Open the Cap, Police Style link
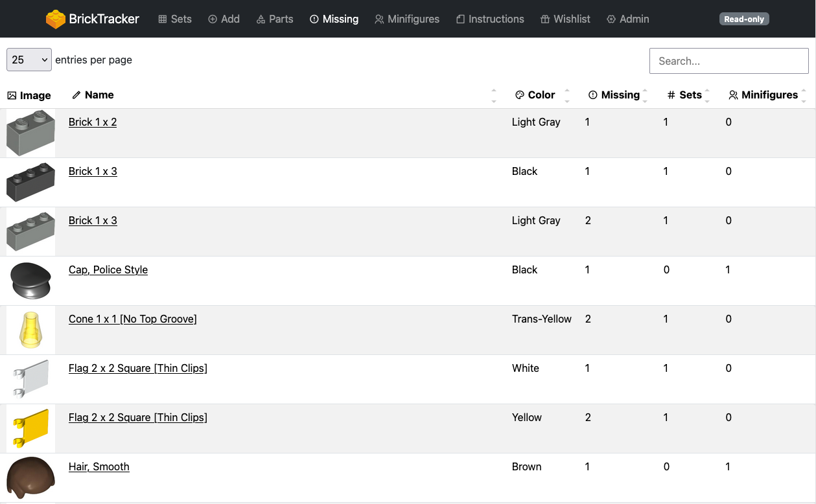Image resolution: width=816 pixels, height=504 pixels. click(x=108, y=270)
